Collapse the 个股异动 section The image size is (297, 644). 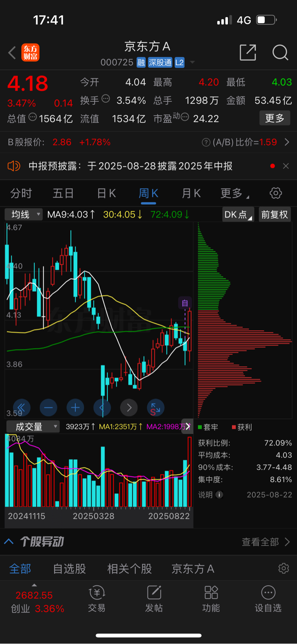coord(9,541)
